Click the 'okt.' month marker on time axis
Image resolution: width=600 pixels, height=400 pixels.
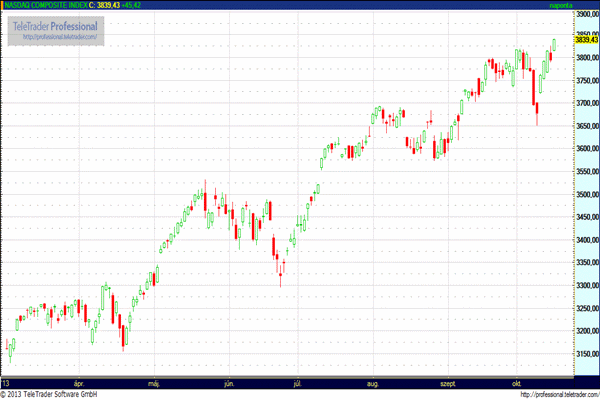[x=517, y=383]
